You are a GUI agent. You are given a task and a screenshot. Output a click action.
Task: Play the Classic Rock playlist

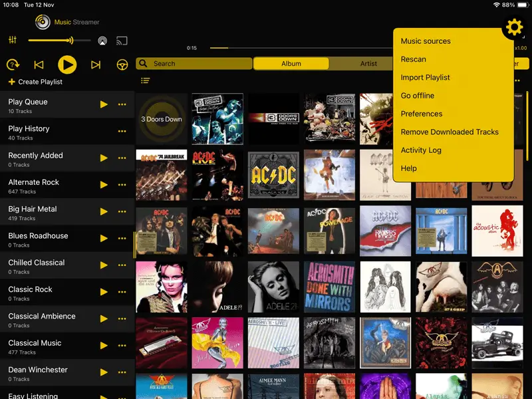tap(104, 292)
